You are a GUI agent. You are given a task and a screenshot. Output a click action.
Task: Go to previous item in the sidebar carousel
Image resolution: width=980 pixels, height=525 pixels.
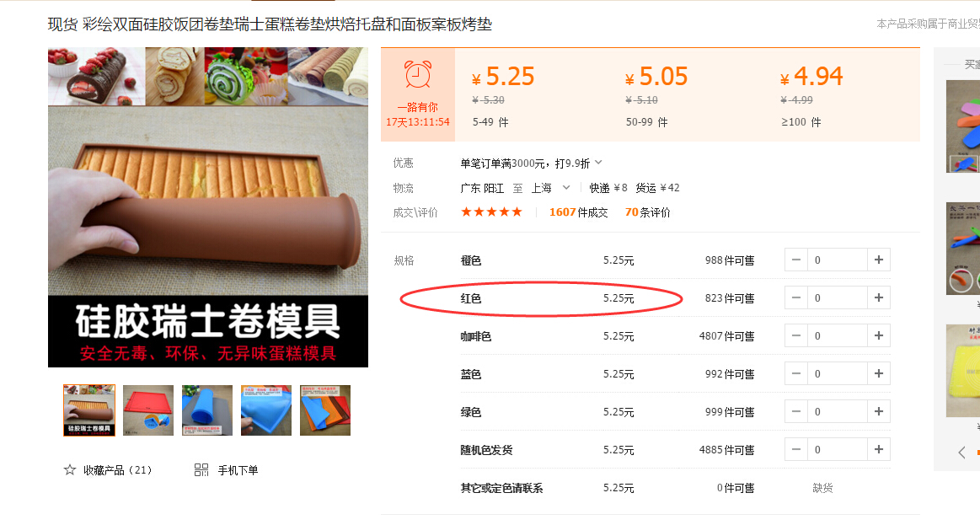[x=961, y=452]
